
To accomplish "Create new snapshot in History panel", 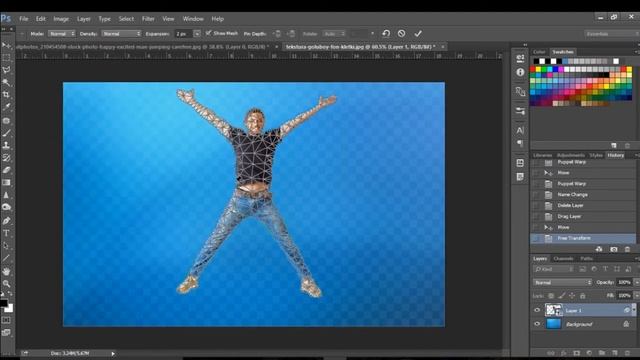I will [613, 249].
